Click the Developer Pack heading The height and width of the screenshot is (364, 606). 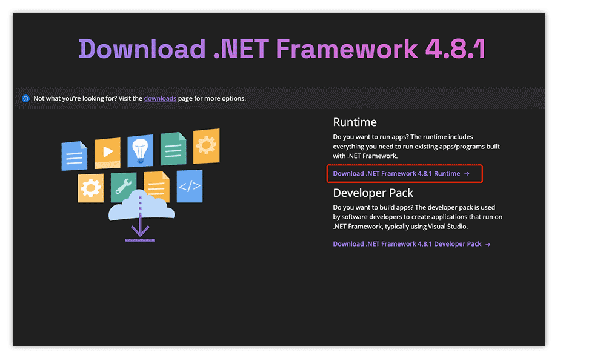coord(373,193)
